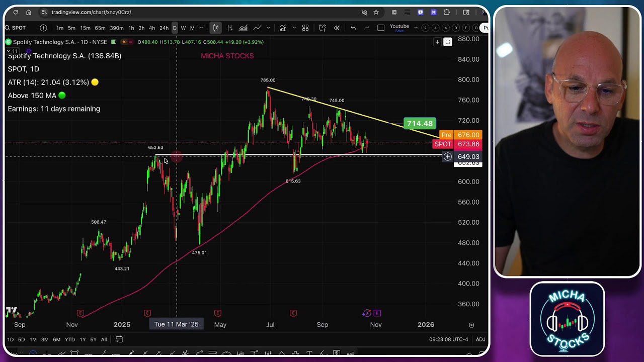644x362 pixels.
Task: Expand indicators favorites dropdown arrow
Action: pyautogui.click(x=294, y=28)
